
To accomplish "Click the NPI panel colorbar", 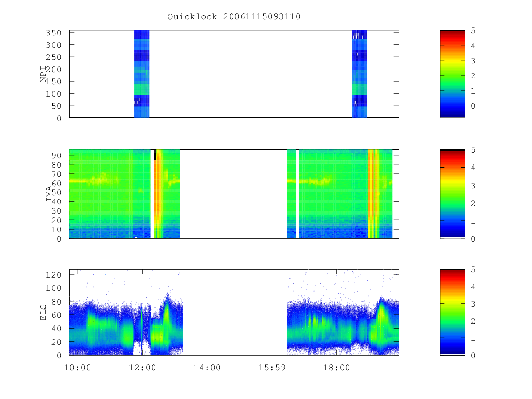I will [x=452, y=74].
